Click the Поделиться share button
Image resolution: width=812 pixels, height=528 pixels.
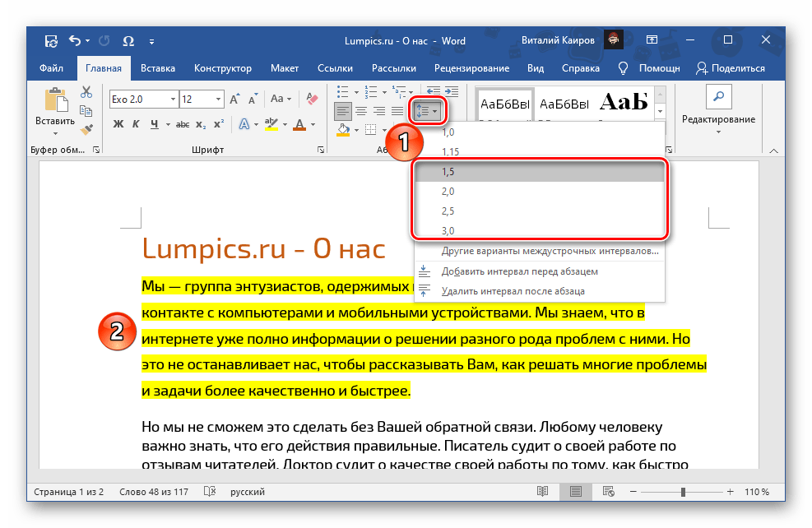click(x=730, y=68)
